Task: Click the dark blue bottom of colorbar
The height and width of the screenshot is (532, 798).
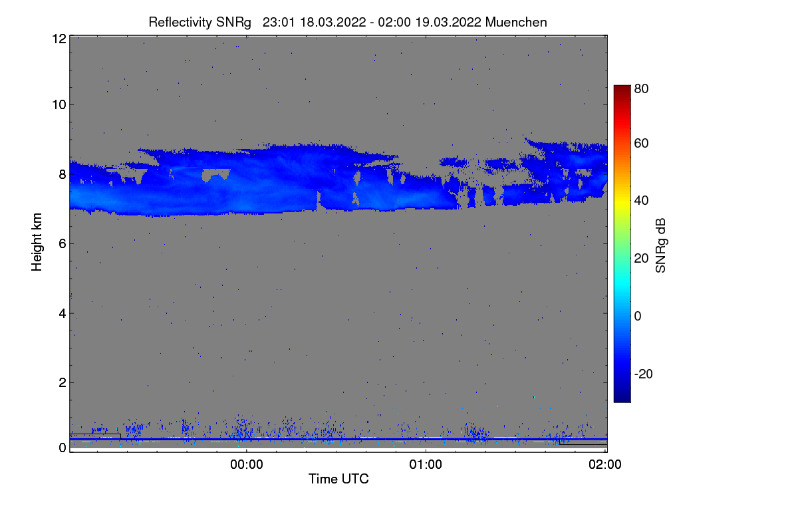Action: click(622, 397)
